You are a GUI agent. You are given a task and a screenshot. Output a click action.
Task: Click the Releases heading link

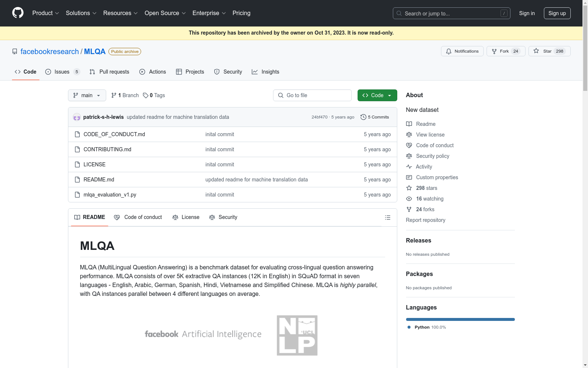419,241
